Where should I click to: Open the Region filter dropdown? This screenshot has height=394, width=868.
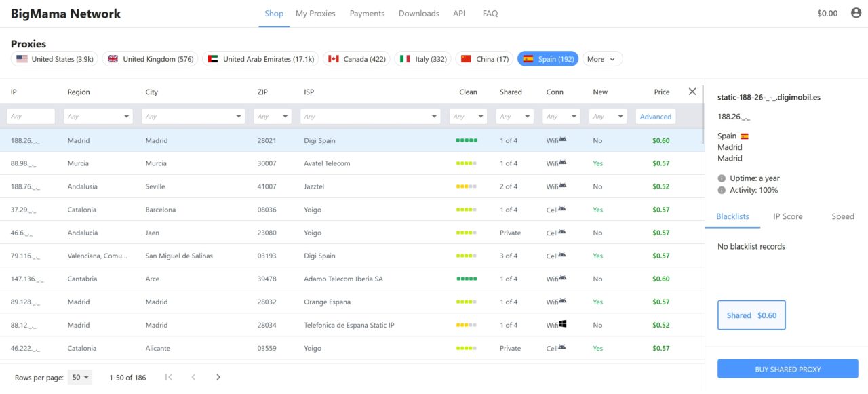pyautogui.click(x=98, y=116)
